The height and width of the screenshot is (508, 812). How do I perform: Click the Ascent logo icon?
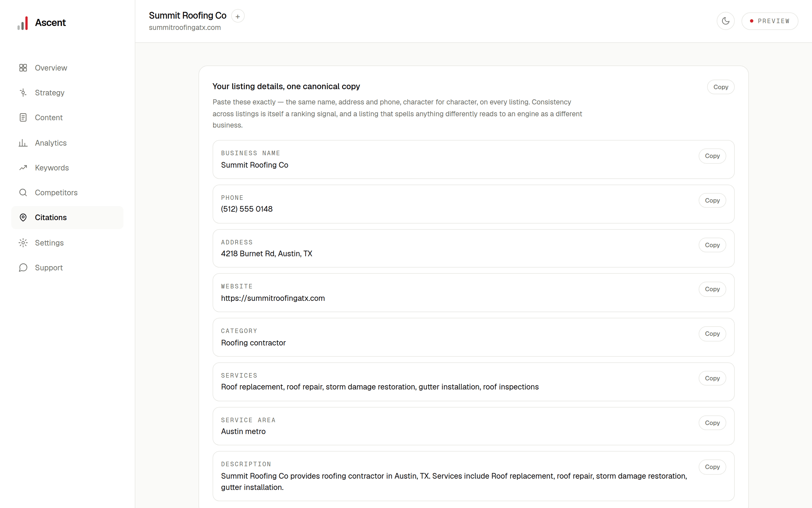(x=23, y=23)
